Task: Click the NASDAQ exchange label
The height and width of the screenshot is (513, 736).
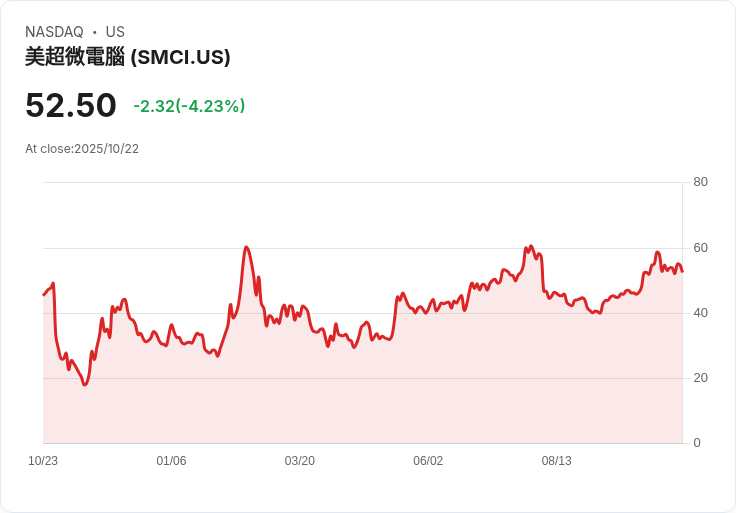Action: point(54,32)
